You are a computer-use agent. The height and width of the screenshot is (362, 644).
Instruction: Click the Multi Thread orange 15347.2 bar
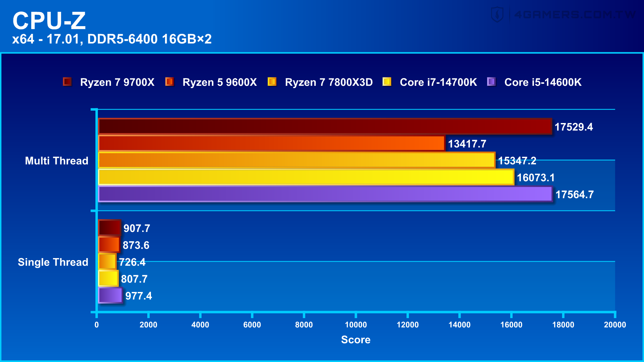coord(297,160)
